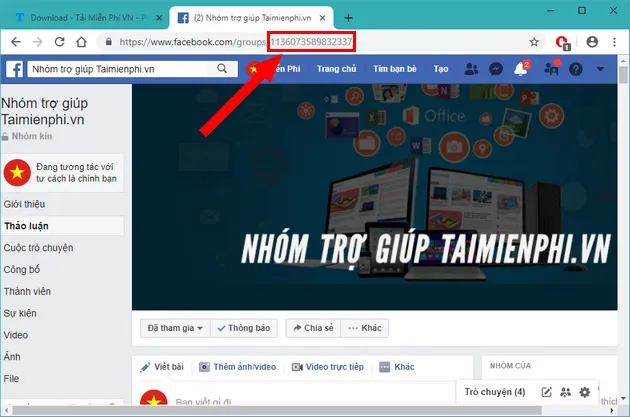Screen dimensions: 630x417
Task: Open Công bố section
Action: coord(22,270)
